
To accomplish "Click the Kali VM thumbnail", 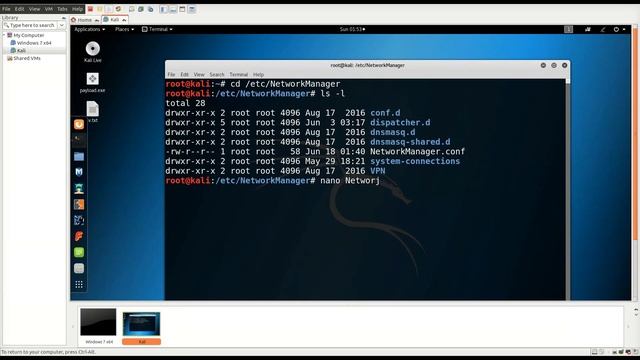I will click(x=141, y=324).
